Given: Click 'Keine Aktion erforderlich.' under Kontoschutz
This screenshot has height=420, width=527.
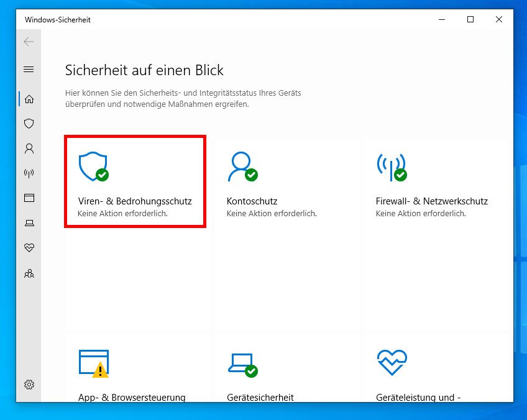Looking at the screenshot, I should 272,214.
